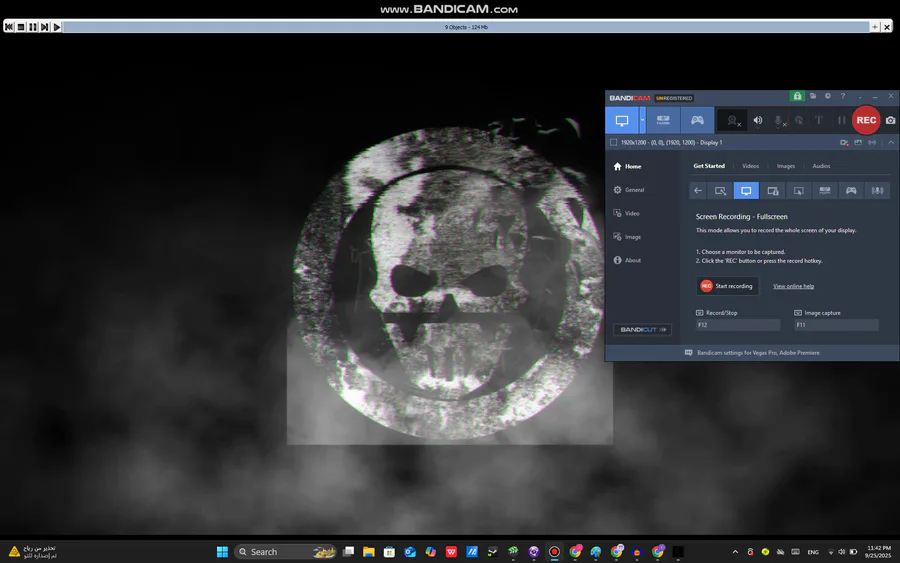This screenshot has width=900, height=563.
Task: Click the image overlay icon in display bar
Action: click(x=858, y=142)
